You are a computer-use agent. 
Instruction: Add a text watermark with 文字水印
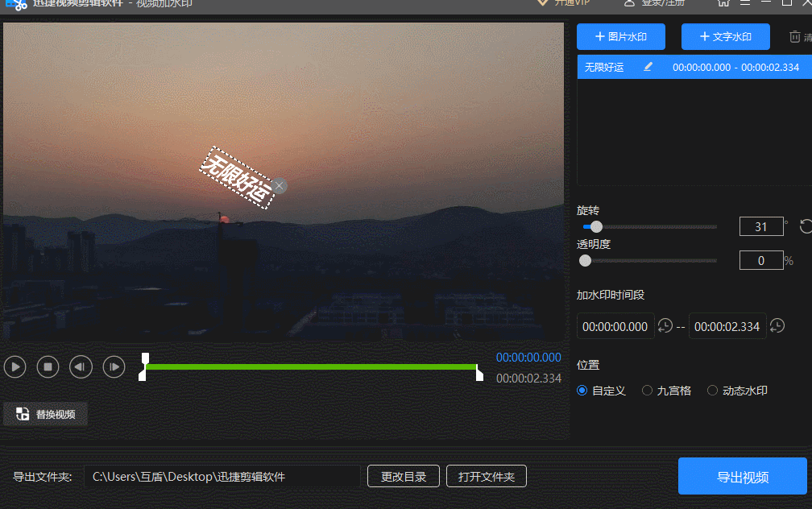pyautogui.click(x=725, y=36)
